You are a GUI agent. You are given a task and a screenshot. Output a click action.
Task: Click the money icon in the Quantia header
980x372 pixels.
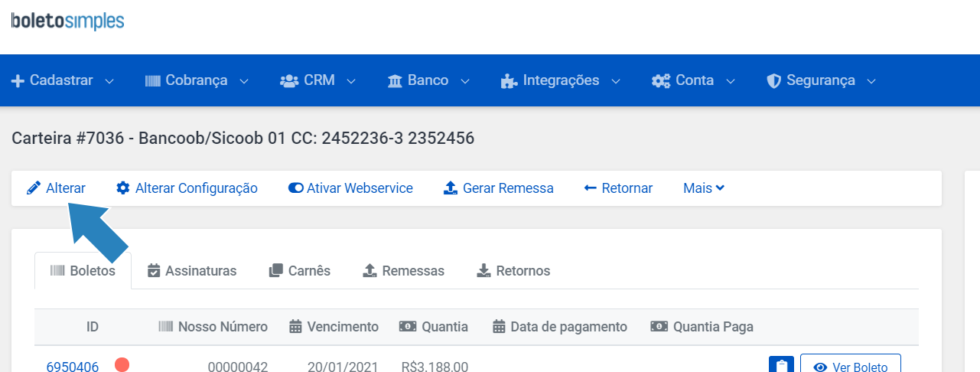click(x=408, y=326)
